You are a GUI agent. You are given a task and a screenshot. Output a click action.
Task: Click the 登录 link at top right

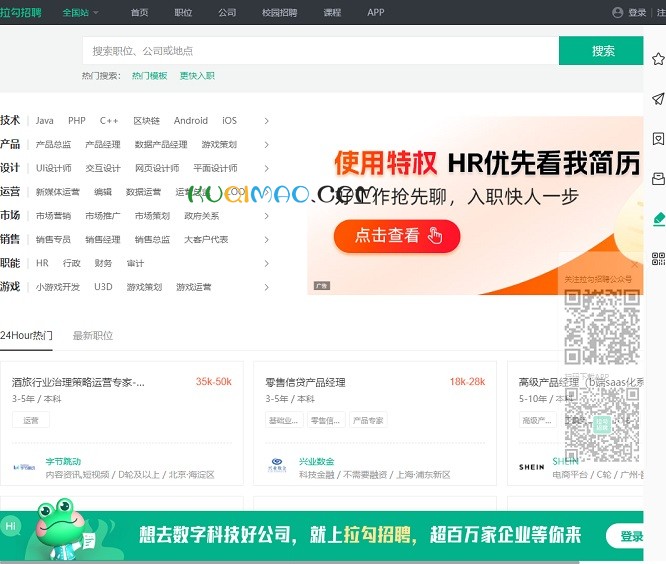pyautogui.click(x=637, y=13)
